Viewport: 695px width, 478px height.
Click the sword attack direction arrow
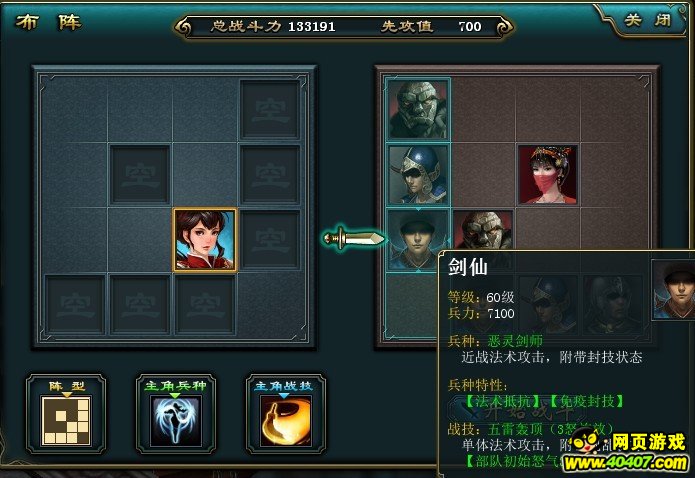click(x=354, y=239)
